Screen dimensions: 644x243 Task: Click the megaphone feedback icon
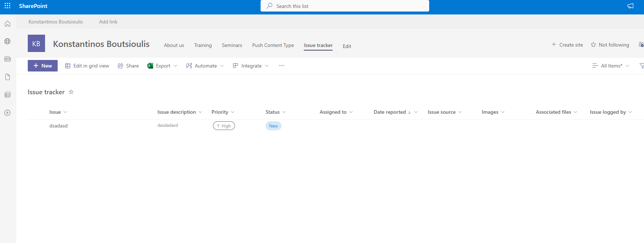[630, 6]
